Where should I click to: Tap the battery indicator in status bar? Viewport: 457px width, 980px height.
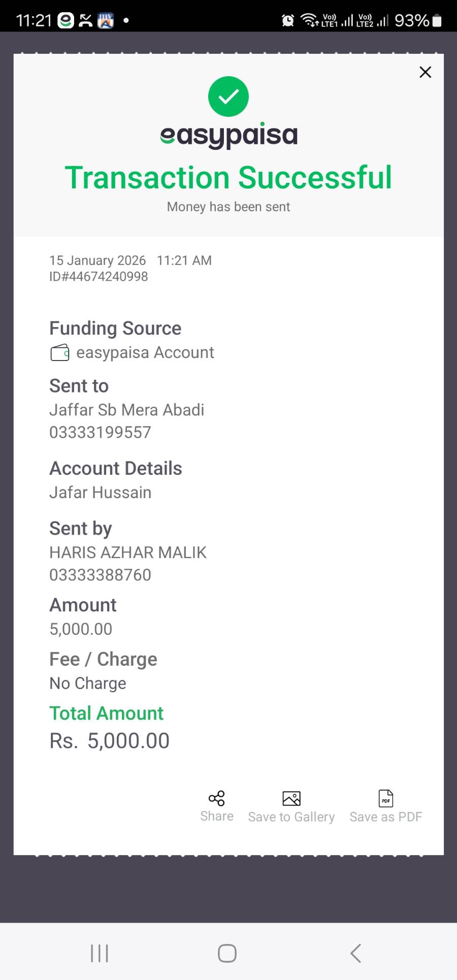pos(437,20)
